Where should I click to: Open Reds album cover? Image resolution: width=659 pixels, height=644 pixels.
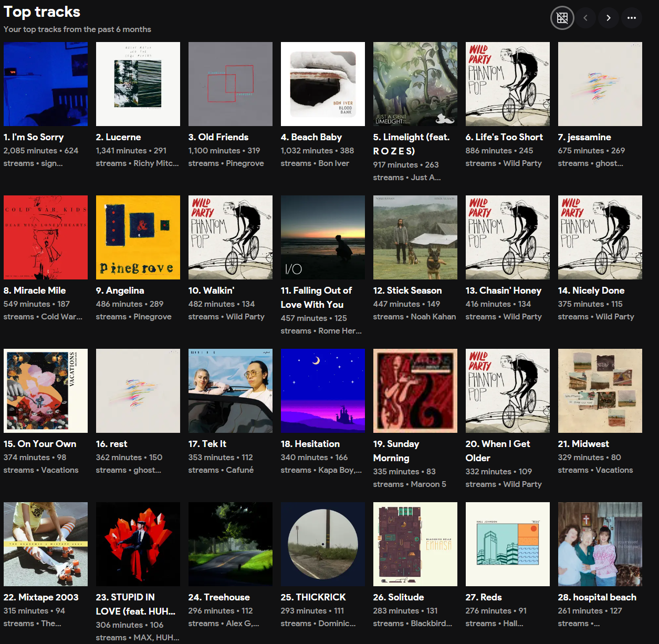tap(508, 544)
